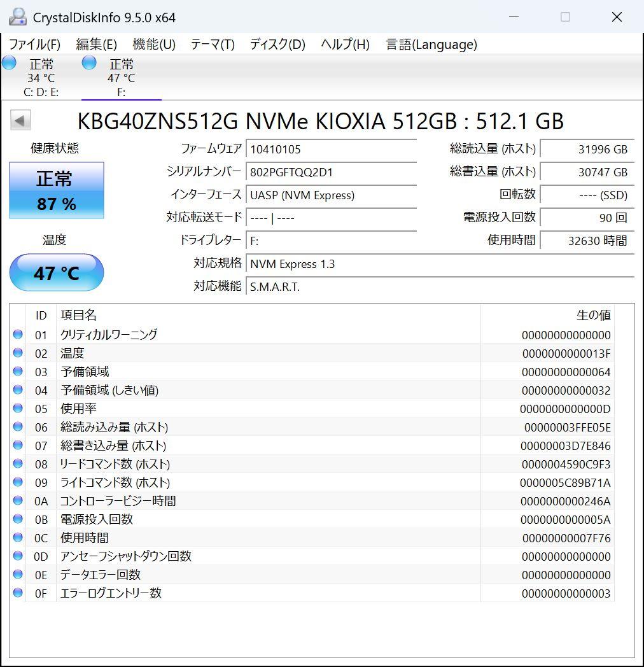Image resolution: width=644 pixels, height=667 pixels.
Task: Click status dot for 03 予備領域 row
Action: [x=18, y=371]
